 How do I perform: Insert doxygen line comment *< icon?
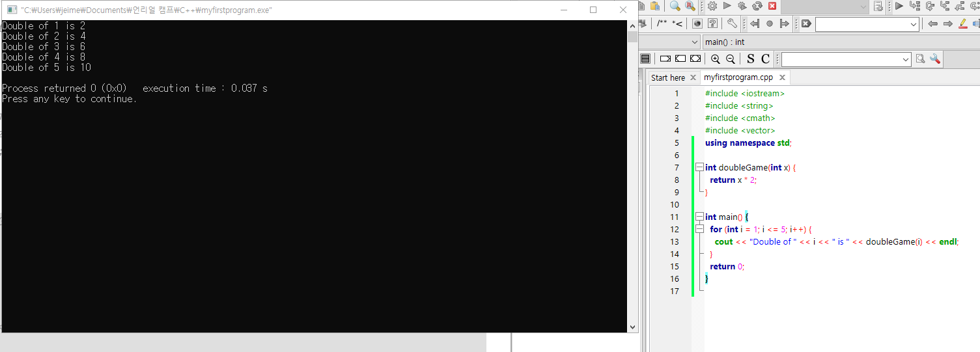click(x=677, y=23)
